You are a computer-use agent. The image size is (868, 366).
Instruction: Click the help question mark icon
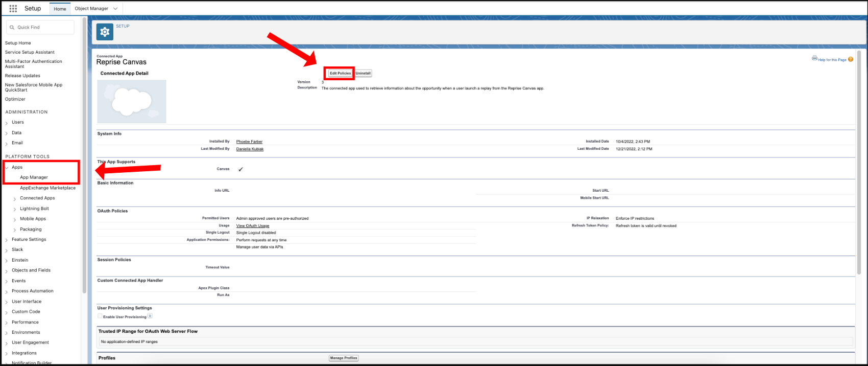tap(851, 59)
